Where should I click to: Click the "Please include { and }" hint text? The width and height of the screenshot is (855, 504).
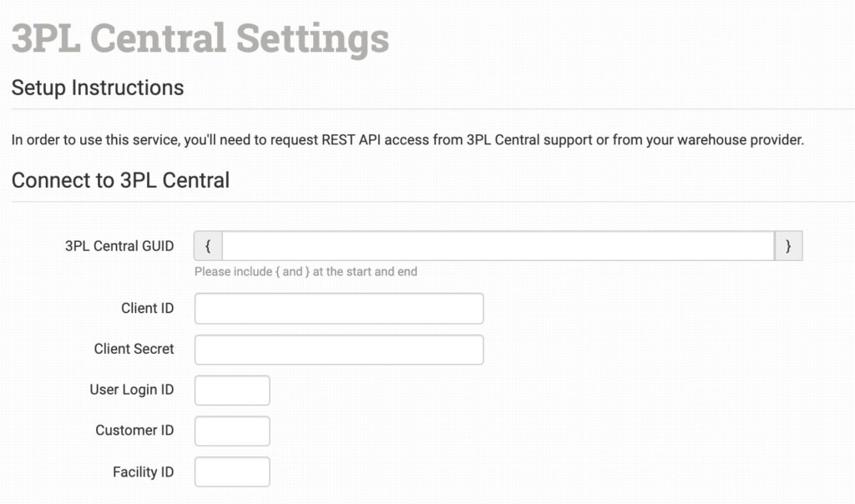pos(306,272)
